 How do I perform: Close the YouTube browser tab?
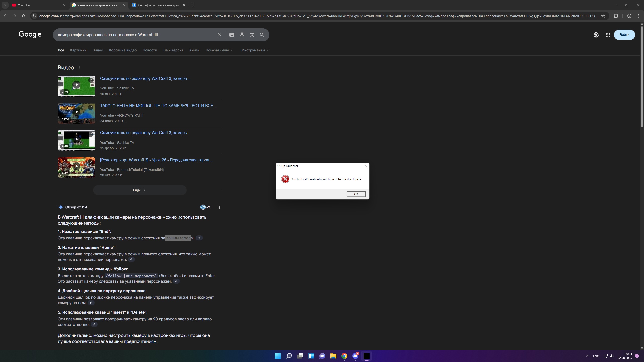point(64,5)
